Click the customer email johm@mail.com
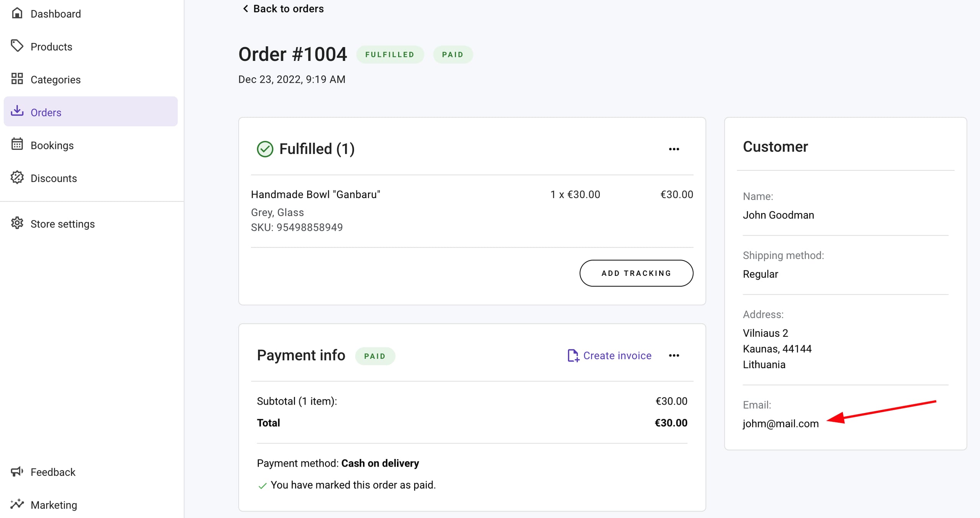Viewport: 980px width, 518px height. click(x=781, y=424)
